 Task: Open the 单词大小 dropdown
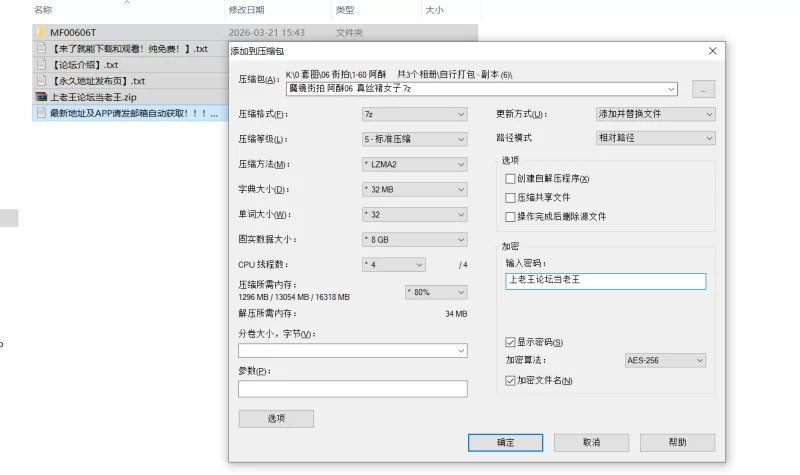pyautogui.click(x=415, y=214)
